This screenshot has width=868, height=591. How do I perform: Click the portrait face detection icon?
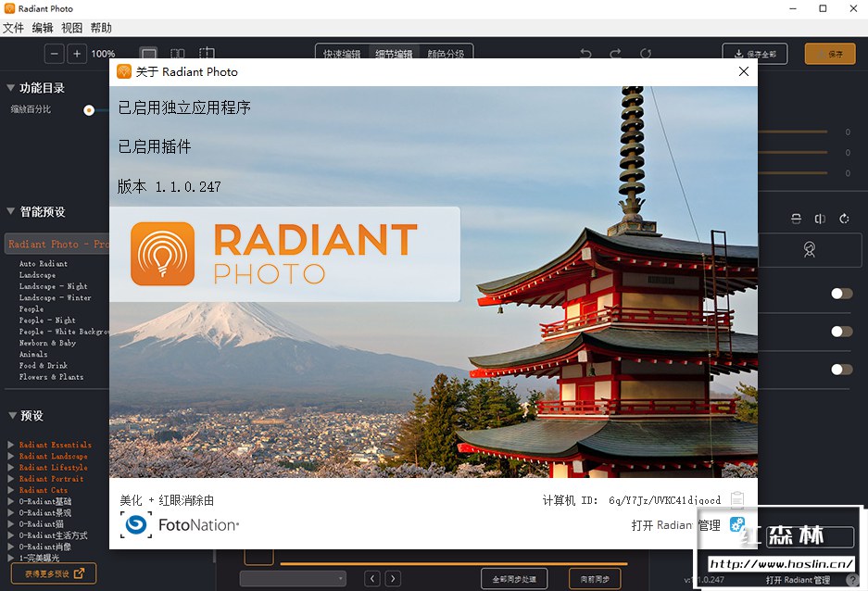pyautogui.click(x=810, y=249)
